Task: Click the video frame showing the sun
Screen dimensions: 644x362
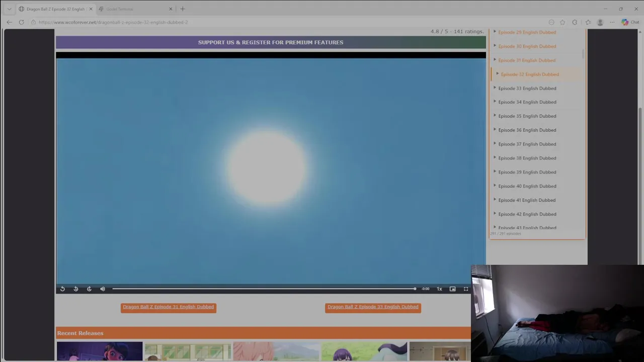Action: click(x=271, y=171)
